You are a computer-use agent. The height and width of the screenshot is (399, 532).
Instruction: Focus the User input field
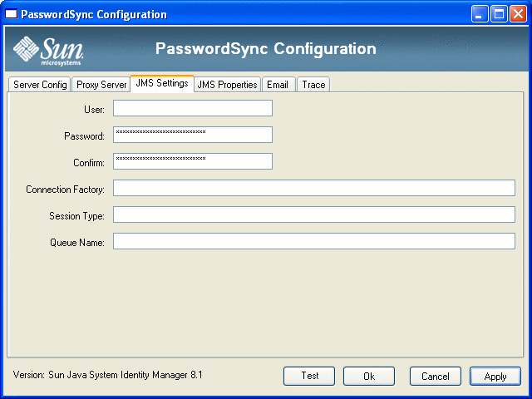(193, 108)
